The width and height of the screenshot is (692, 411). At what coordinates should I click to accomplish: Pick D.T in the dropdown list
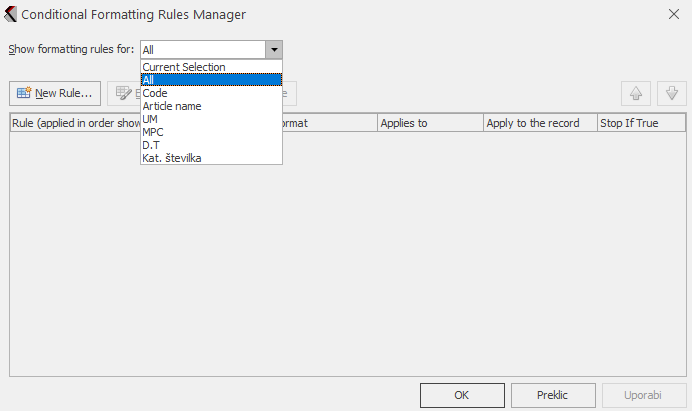[211, 145]
